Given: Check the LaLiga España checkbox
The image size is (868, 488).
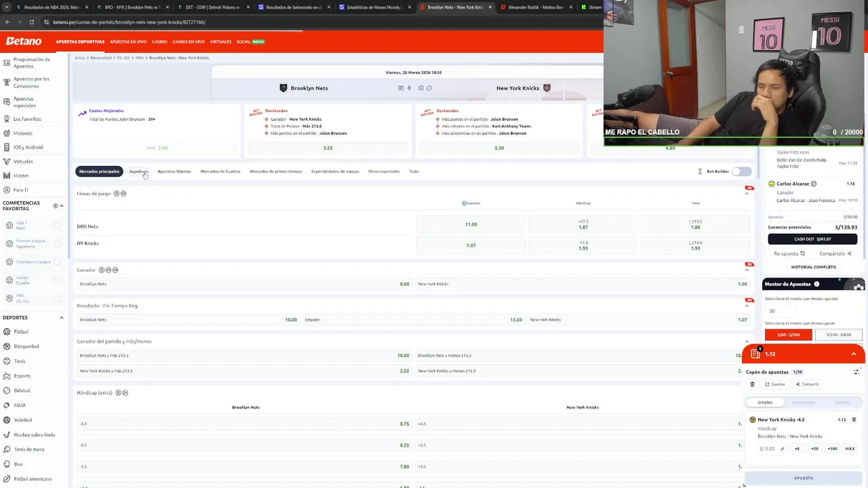Looking at the screenshot, I should coord(57,280).
